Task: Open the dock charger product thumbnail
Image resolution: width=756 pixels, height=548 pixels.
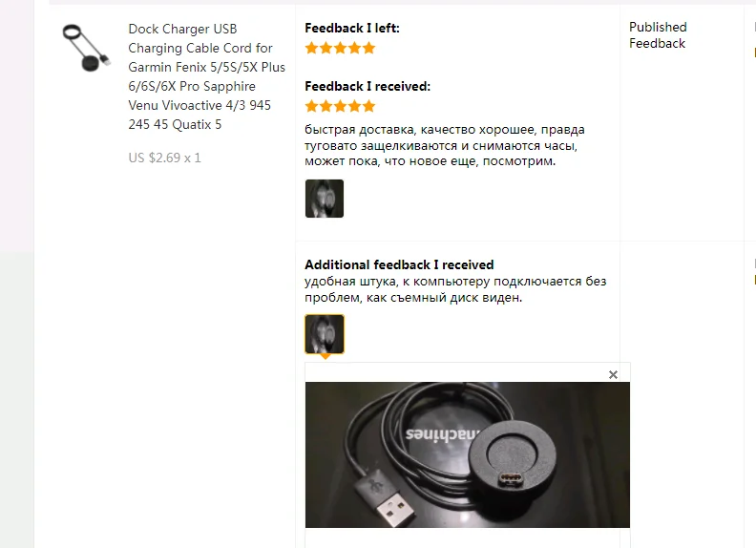Action: click(x=86, y=48)
